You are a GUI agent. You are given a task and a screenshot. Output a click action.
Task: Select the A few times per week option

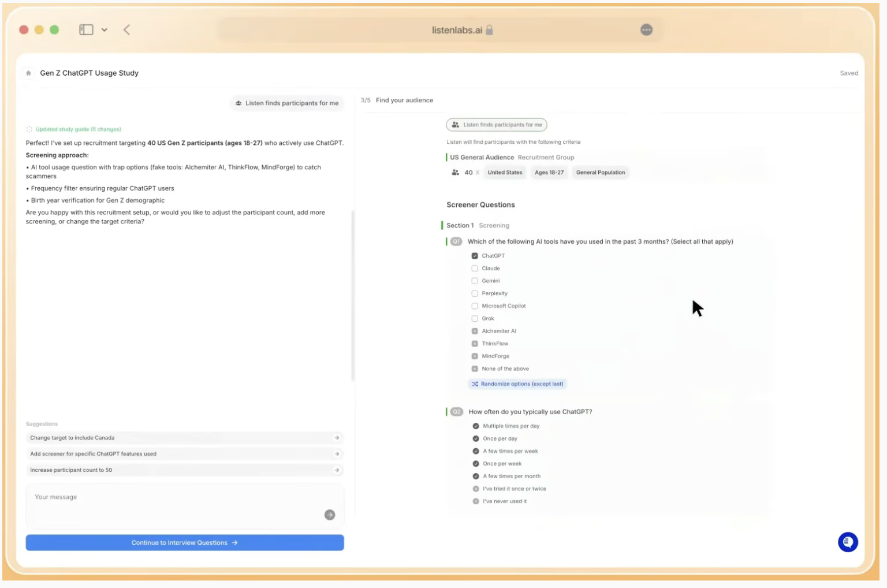(x=476, y=452)
